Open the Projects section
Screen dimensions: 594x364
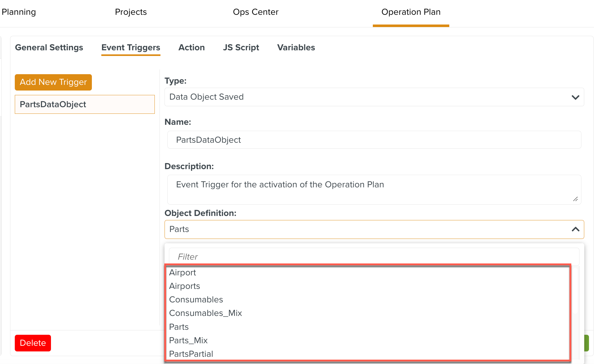(x=131, y=12)
